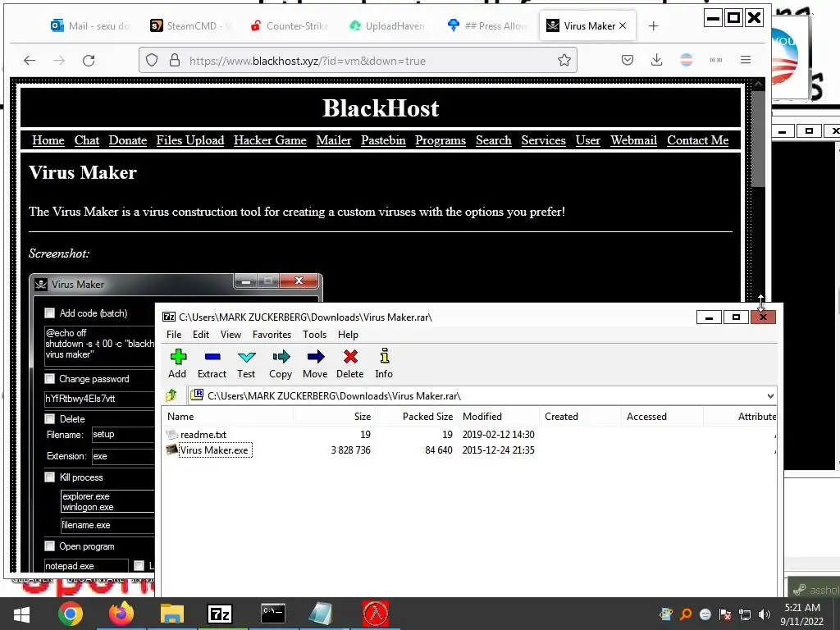Open a new Firefox tab
The height and width of the screenshot is (630, 840).
coord(653,25)
